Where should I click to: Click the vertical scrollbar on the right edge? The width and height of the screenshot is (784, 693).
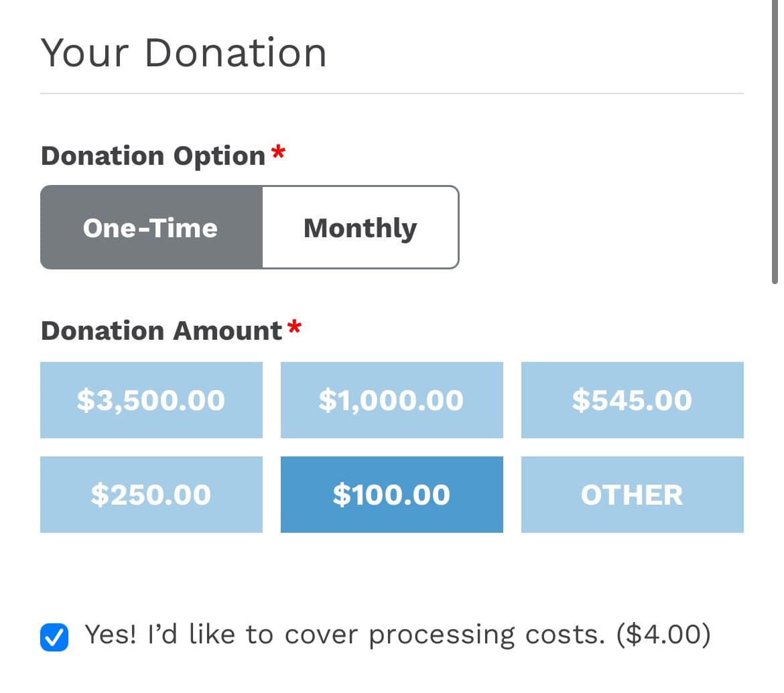776,141
